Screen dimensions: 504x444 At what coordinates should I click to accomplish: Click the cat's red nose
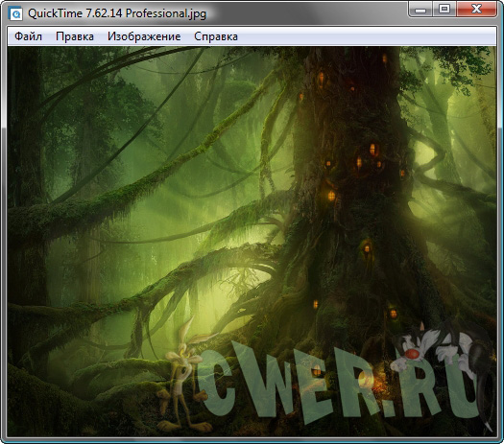click(412, 354)
